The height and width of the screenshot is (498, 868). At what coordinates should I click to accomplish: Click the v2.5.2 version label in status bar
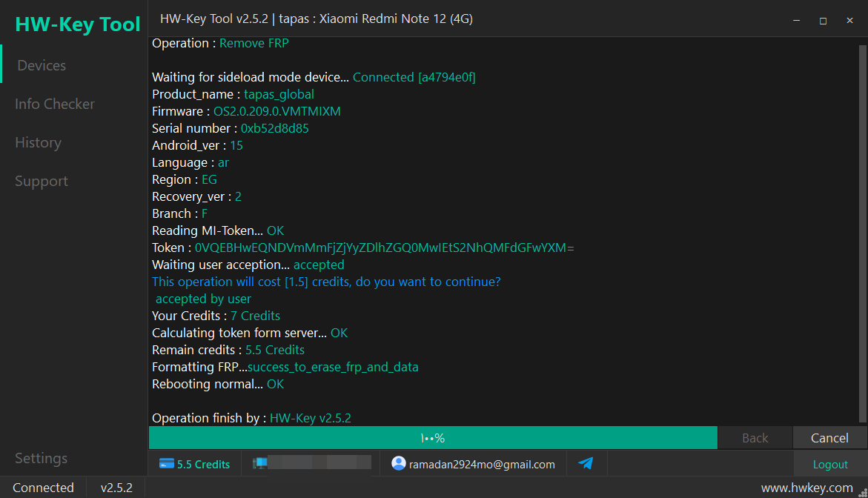116,488
